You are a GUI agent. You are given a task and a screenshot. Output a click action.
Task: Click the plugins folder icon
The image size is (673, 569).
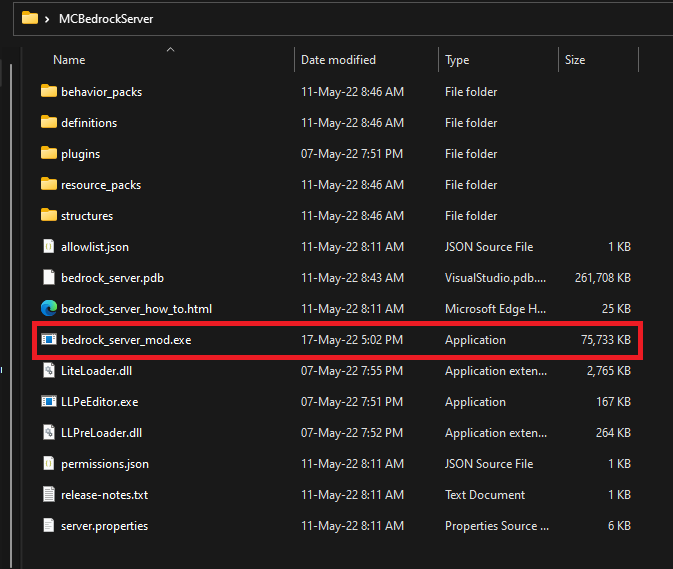[x=49, y=153]
